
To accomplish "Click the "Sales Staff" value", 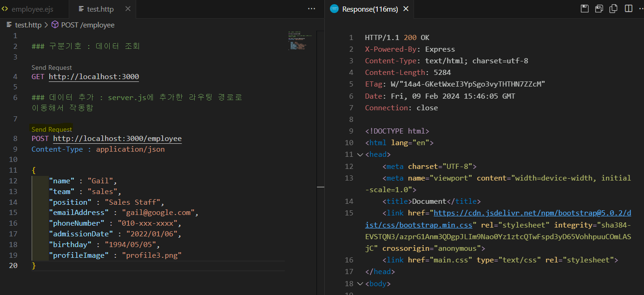I will coord(132,202).
